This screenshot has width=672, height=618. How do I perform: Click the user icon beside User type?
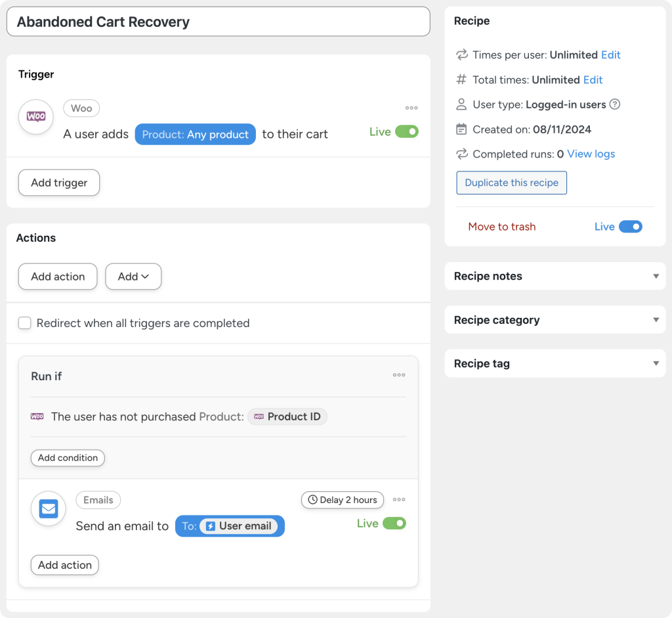coord(461,104)
